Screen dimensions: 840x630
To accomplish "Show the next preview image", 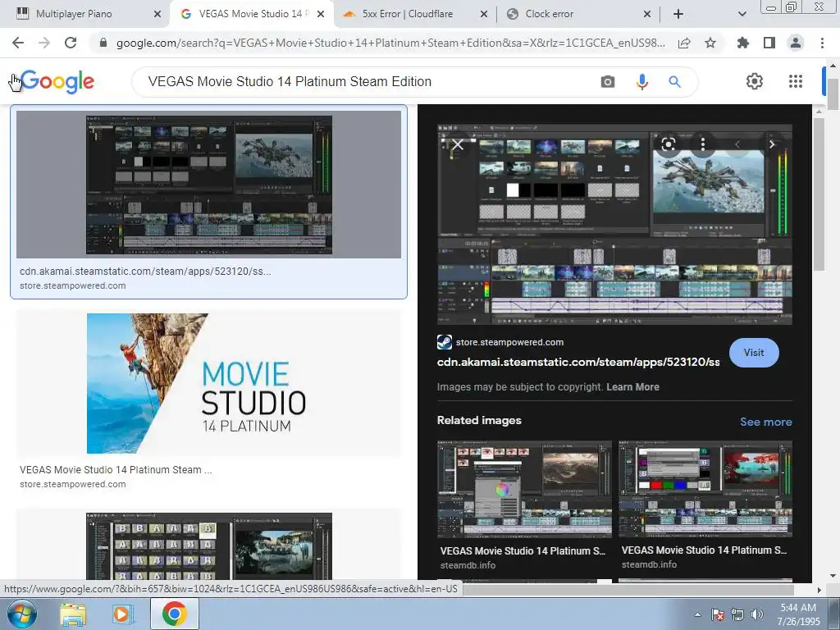I will (x=772, y=144).
